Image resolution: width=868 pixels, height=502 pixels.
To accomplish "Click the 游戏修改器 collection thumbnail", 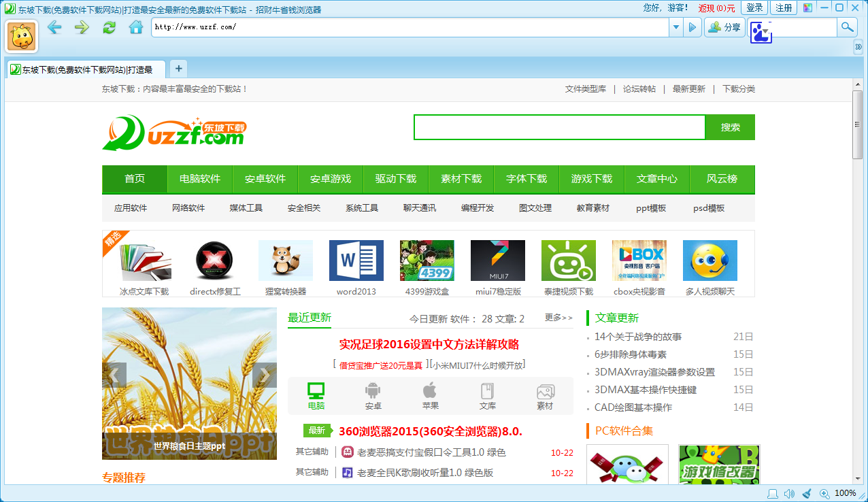I will (x=720, y=465).
